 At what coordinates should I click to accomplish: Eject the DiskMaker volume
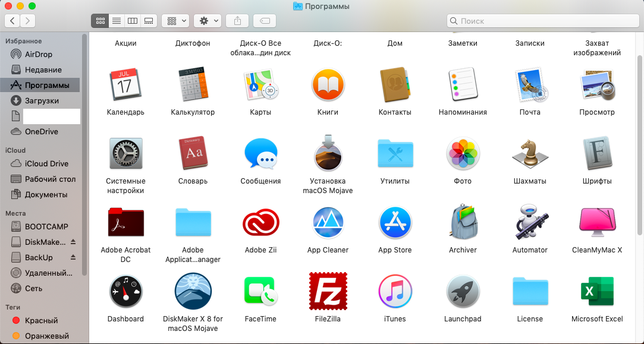click(73, 242)
